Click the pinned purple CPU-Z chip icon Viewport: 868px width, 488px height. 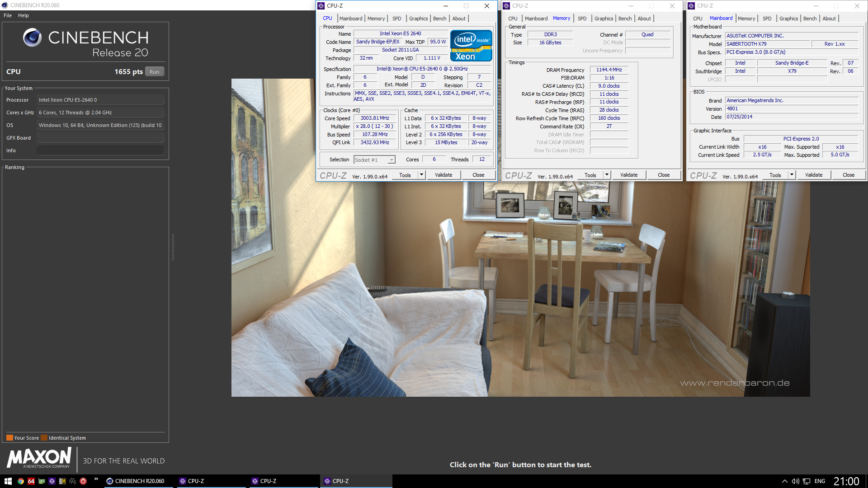tap(52, 481)
